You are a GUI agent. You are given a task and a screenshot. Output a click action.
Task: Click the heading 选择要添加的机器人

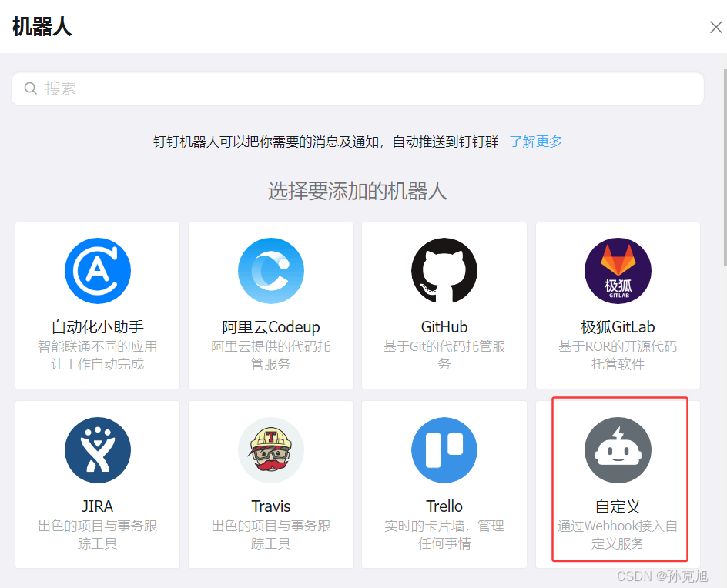[357, 191]
